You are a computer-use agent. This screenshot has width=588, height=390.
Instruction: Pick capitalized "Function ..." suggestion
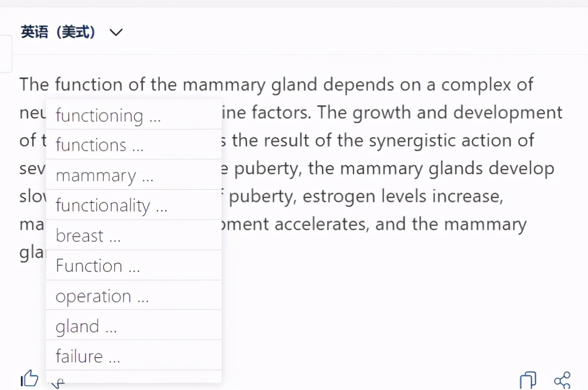click(x=98, y=266)
